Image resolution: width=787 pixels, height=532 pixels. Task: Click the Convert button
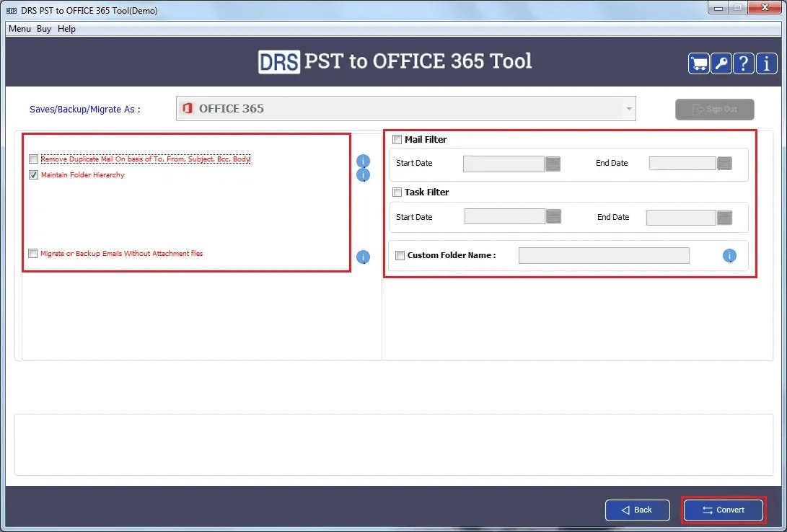(x=724, y=510)
